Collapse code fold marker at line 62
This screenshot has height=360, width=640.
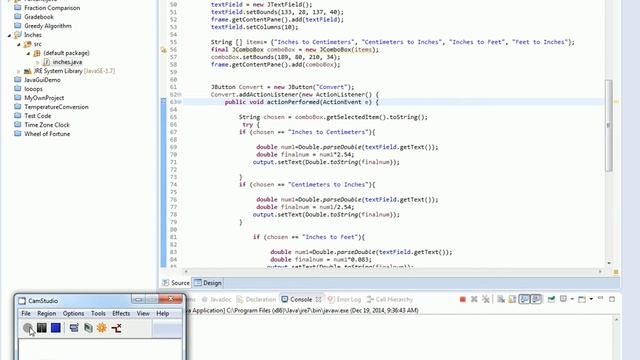coord(180,95)
